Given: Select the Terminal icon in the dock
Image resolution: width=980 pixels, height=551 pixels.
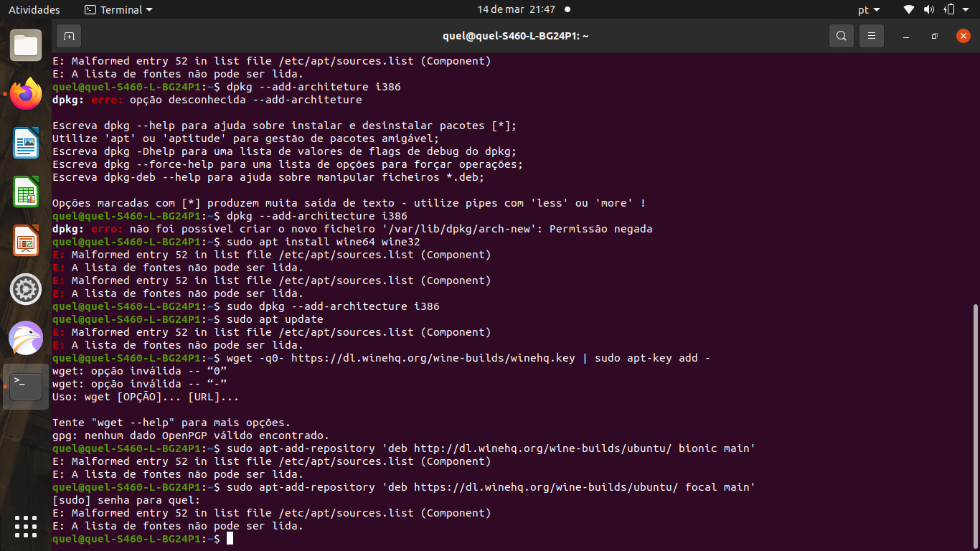Looking at the screenshot, I should pyautogui.click(x=26, y=387).
